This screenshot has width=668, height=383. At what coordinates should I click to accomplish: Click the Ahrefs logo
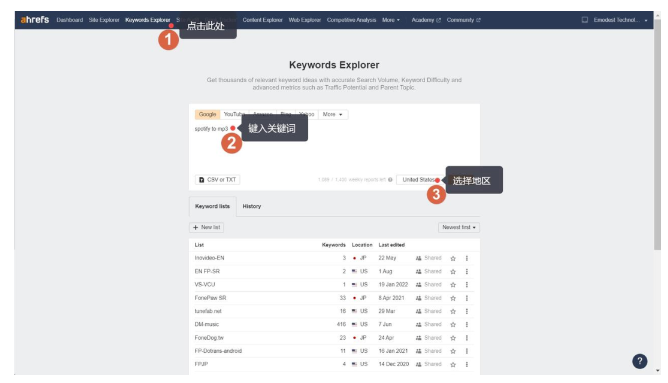[35, 20]
